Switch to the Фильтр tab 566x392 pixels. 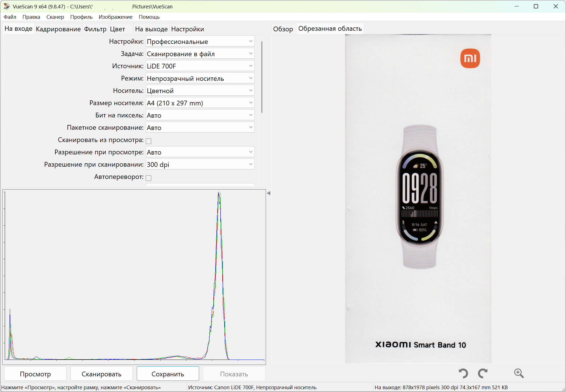click(x=95, y=29)
